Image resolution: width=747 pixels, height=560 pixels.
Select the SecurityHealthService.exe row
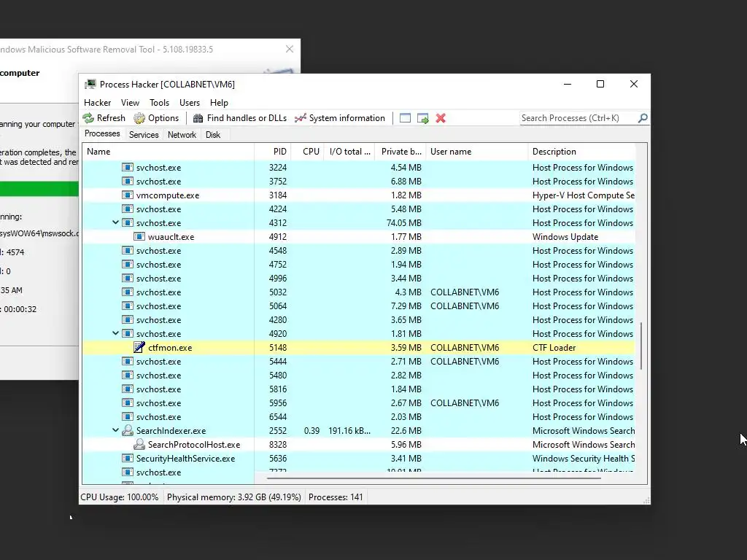(359, 458)
